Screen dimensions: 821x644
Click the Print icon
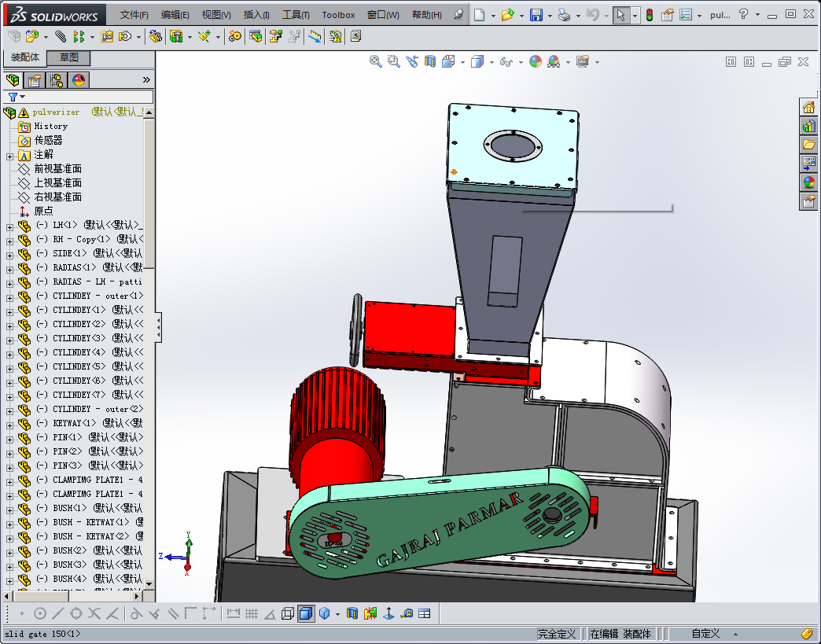tap(564, 15)
